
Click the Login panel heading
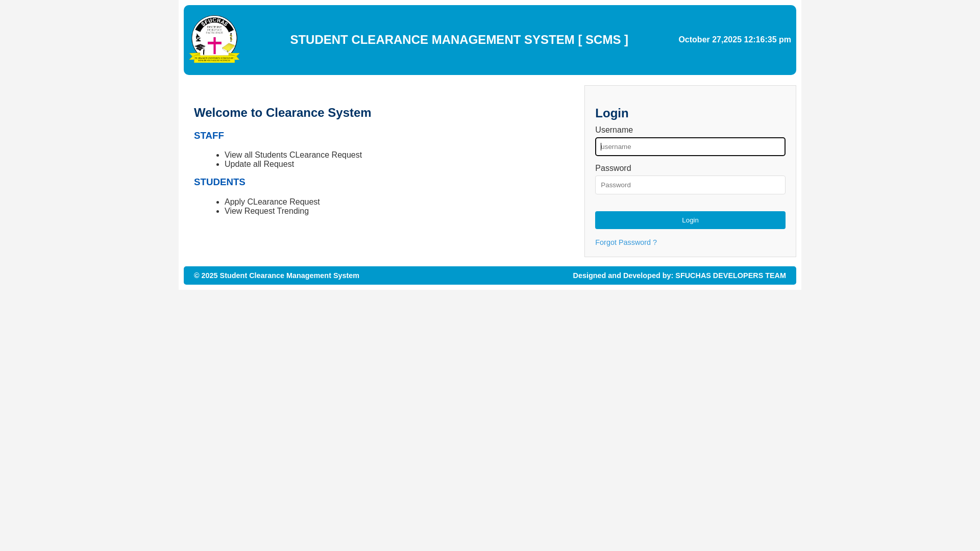(x=611, y=113)
